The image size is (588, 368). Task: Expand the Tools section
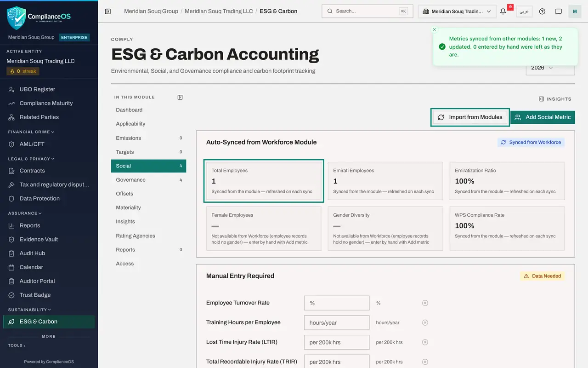point(17,345)
